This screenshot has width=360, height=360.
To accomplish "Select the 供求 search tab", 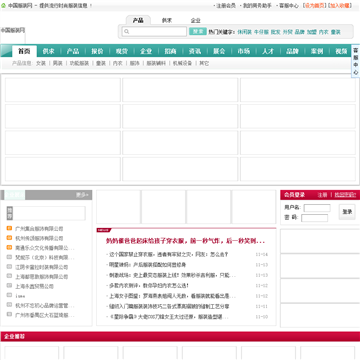I will tap(167, 20).
